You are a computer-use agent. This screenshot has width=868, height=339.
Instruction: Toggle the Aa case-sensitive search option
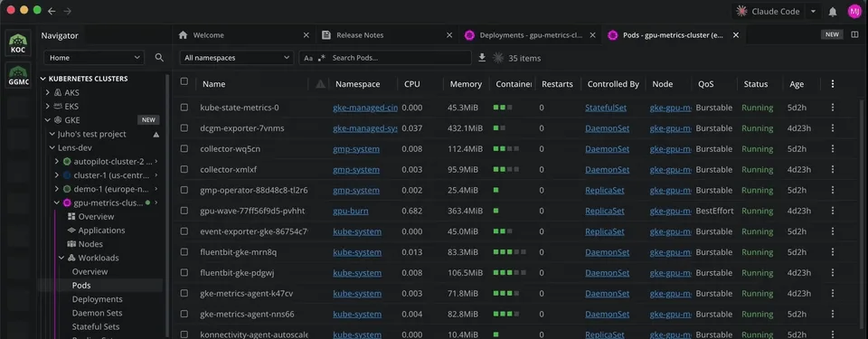[308, 58]
